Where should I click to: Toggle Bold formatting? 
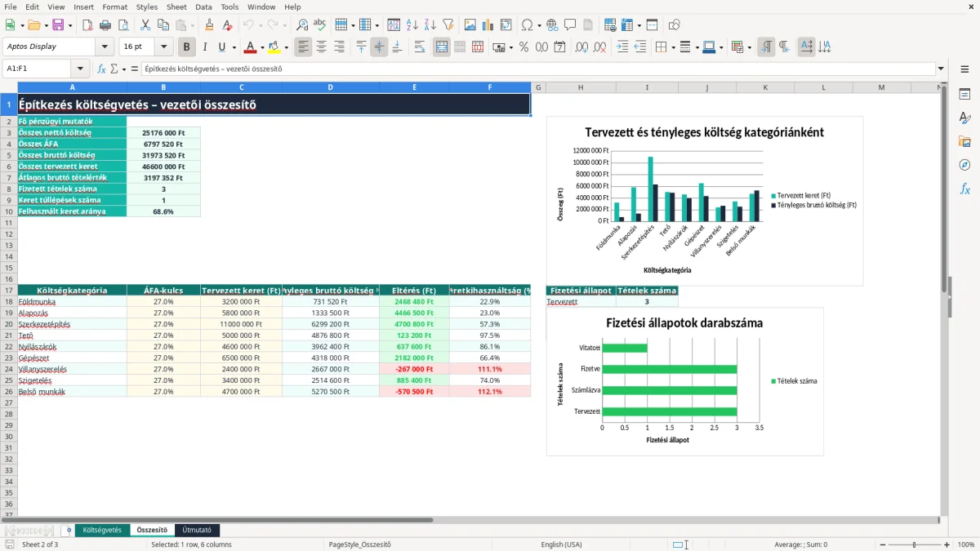187,47
